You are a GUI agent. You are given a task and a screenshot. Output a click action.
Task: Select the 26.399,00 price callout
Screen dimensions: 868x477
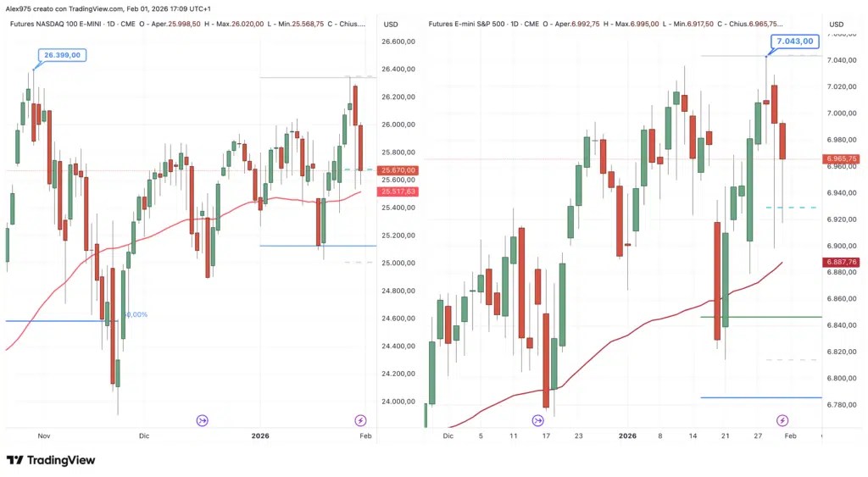point(62,55)
